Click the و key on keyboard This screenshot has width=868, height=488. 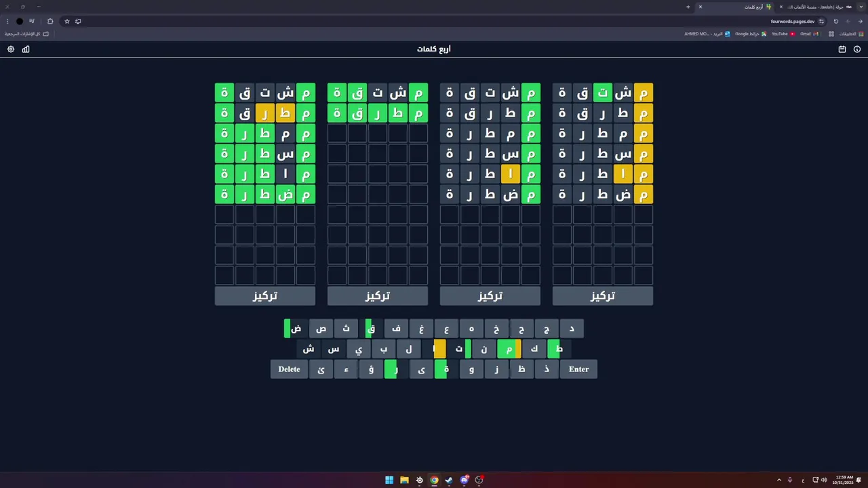pos(471,369)
